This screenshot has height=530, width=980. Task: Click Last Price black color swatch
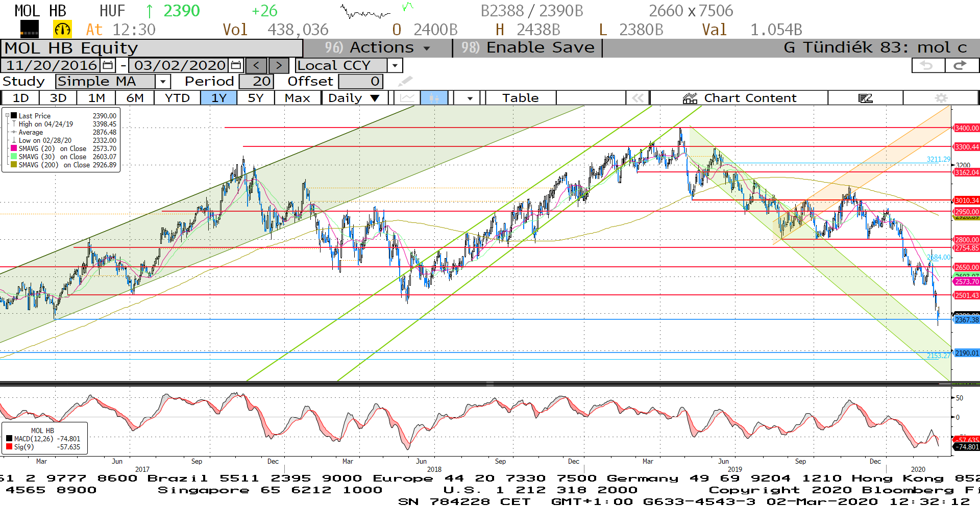click(14, 116)
